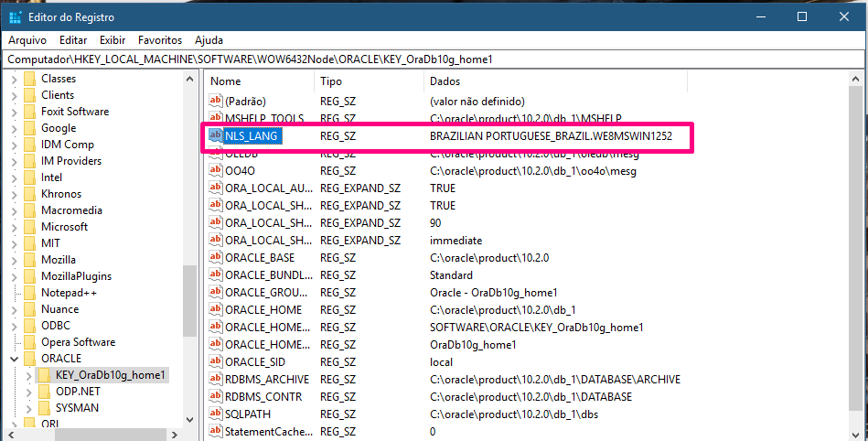
Task: Click the ORACLE_BASE value string icon
Action: [215, 257]
